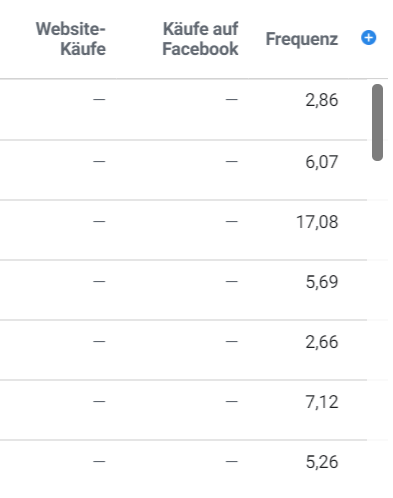Click Website-Käufe dash in the 17,08 row
The image size is (393, 498).
pyautogui.click(x=99, y=221)
